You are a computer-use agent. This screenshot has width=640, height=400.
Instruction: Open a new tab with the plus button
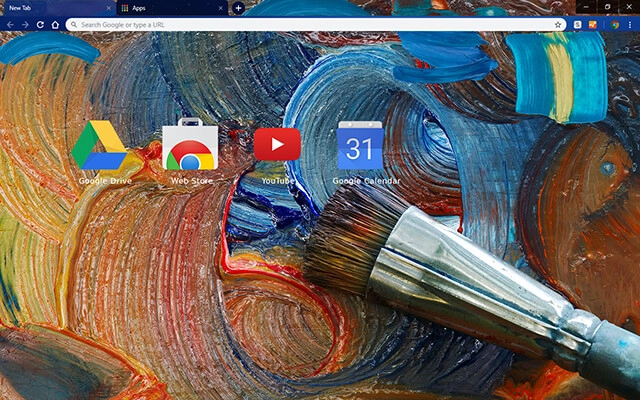(238, 8)
